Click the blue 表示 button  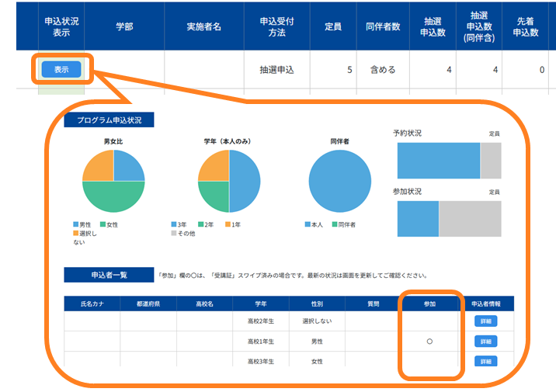(61, 69)
